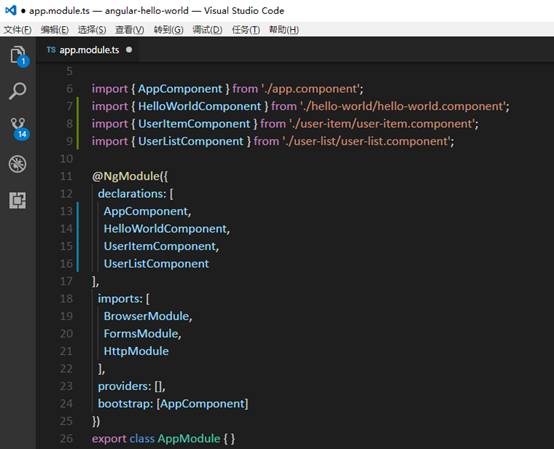Click the VS Code logo in title bar
The image size is (554, 449).
click(10, 11)
